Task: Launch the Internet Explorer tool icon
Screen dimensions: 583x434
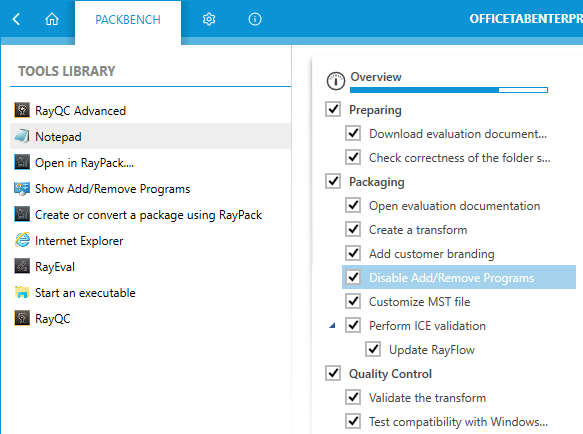Action: (x=22, y=241)
